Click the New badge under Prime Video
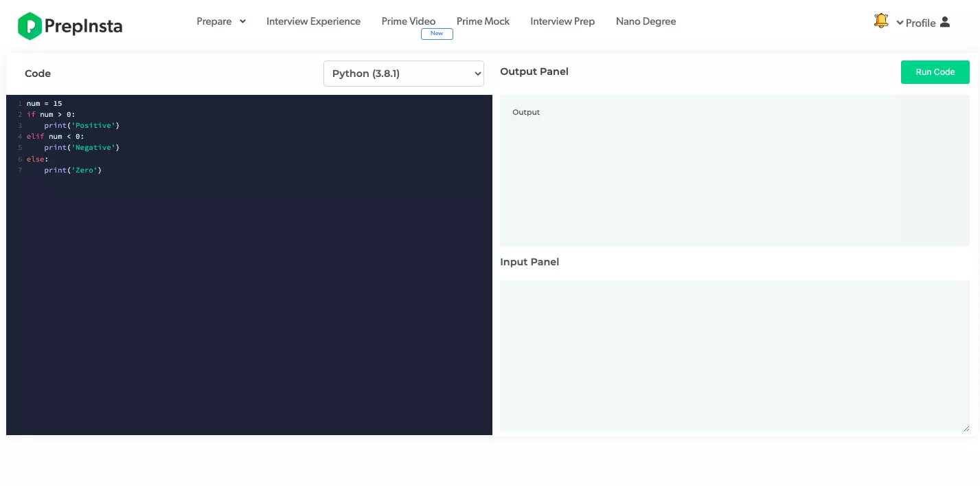 point(437,34)
